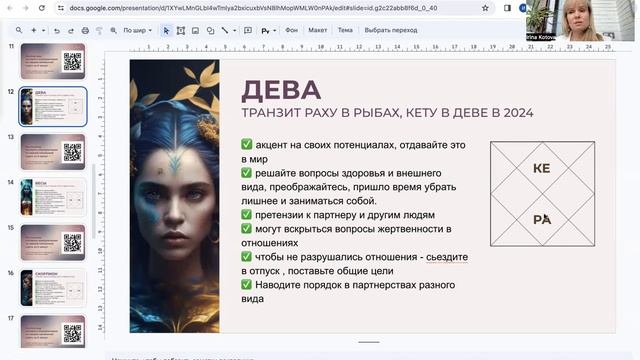Click the speaker notes area below slide
This screenshot has width=640, height=360.
click(369, 356)
